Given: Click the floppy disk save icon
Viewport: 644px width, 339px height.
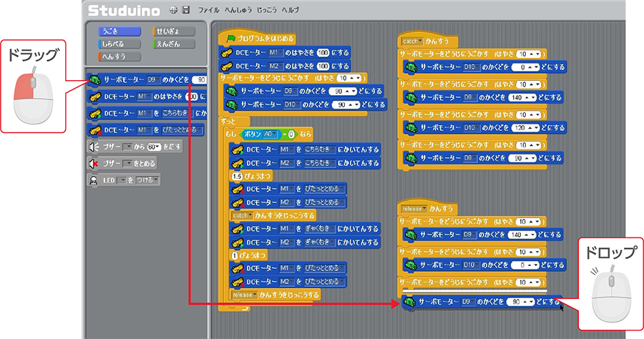Looking at the screenshot, I should pos(186,11).
